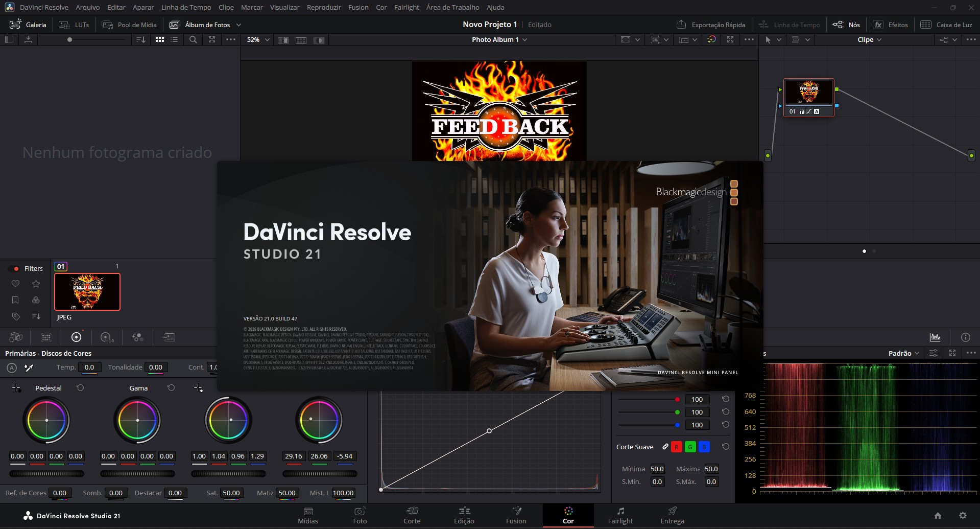The image size is (980, 529).
Task: Open the Motion Effects palette icon
Action: click(169, 337)
